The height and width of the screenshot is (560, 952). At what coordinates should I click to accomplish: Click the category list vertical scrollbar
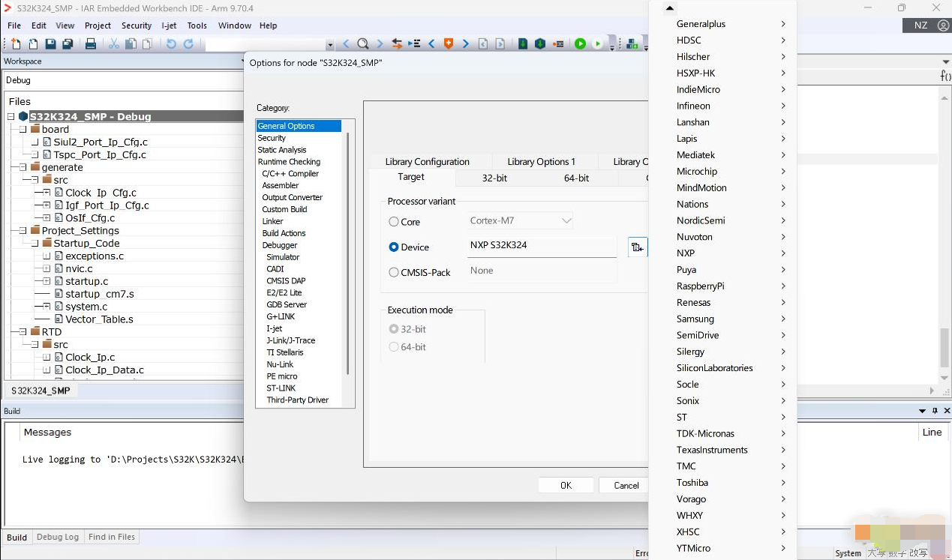point(347,255)
